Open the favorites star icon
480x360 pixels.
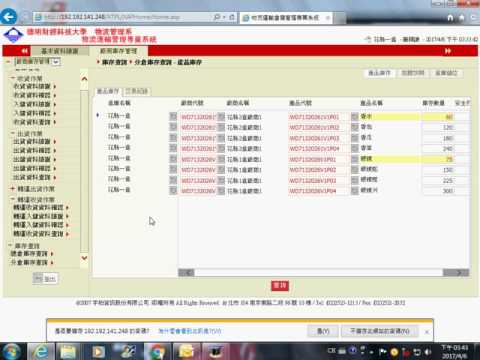462,17
